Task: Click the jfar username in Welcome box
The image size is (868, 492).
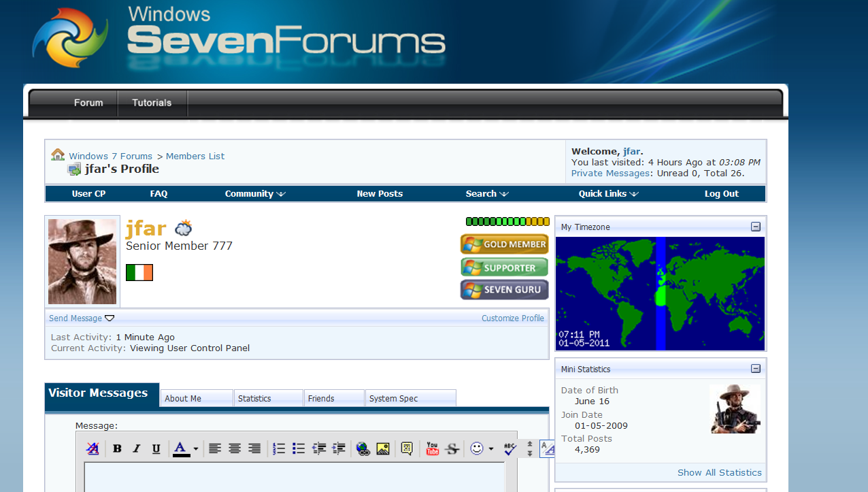Action: [x=631, y=152]
